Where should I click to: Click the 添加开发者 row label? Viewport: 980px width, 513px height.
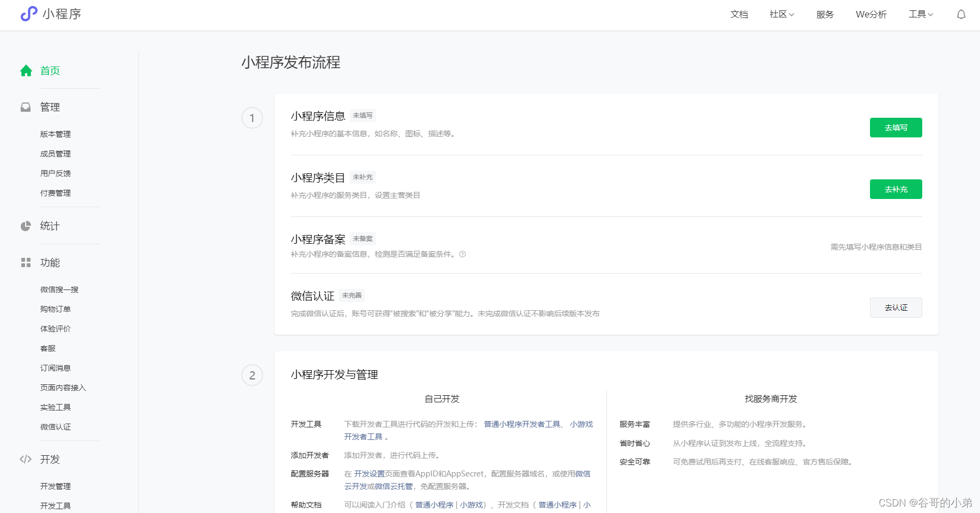(310, 455)
